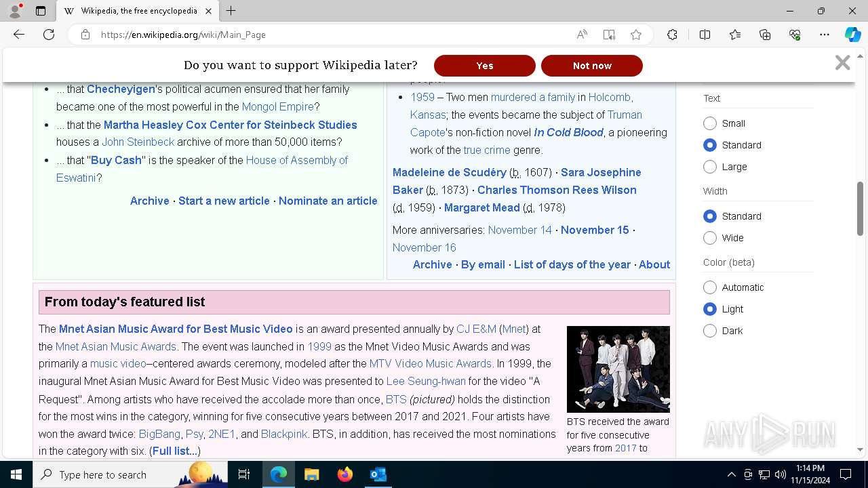Open the Full list link
The height and width of the screenshot is (488, 868).
(x=175, y=451)
